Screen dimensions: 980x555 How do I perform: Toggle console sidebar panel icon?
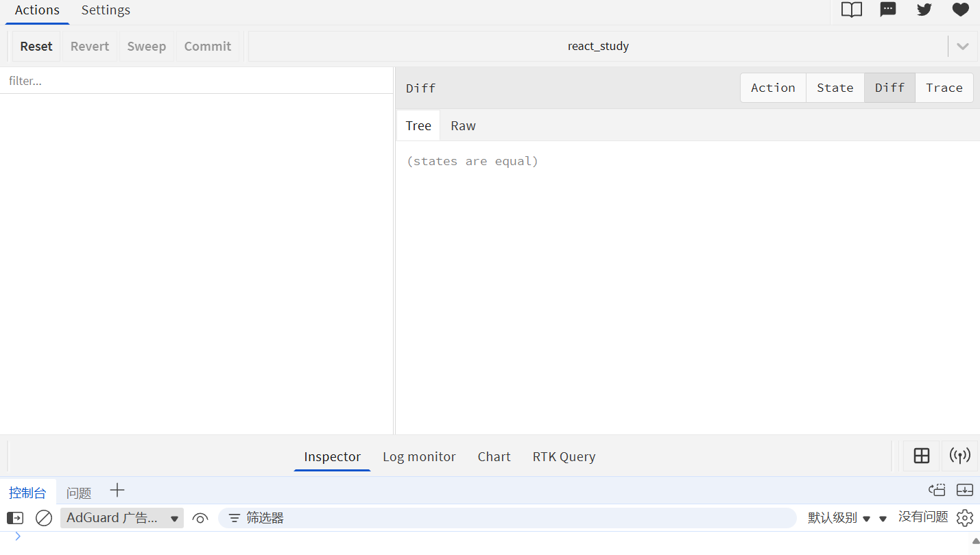[x=15, y=518]
